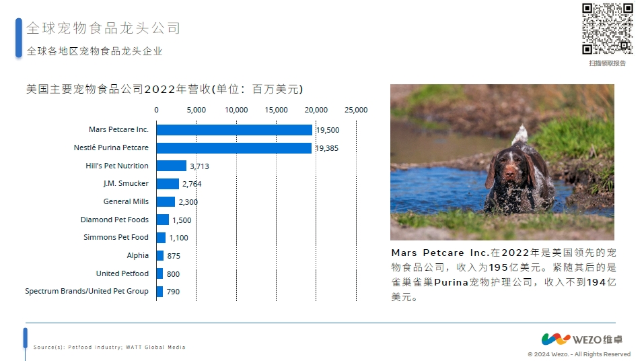Click the value 2,764

coord(192,184)
